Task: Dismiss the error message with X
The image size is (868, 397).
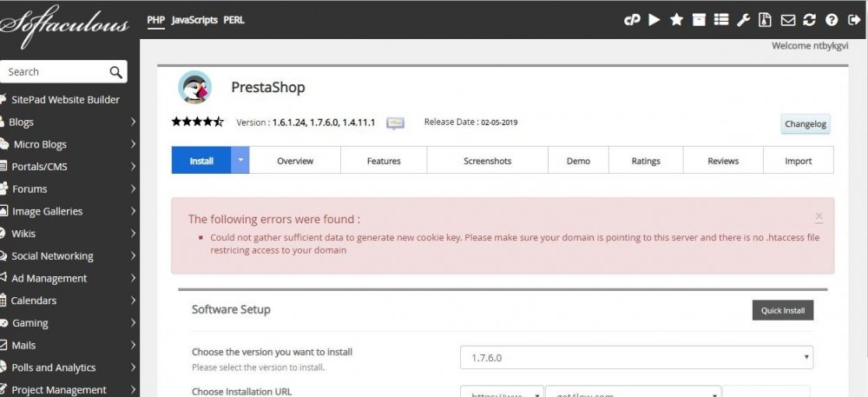Action: tap(819, 216)
